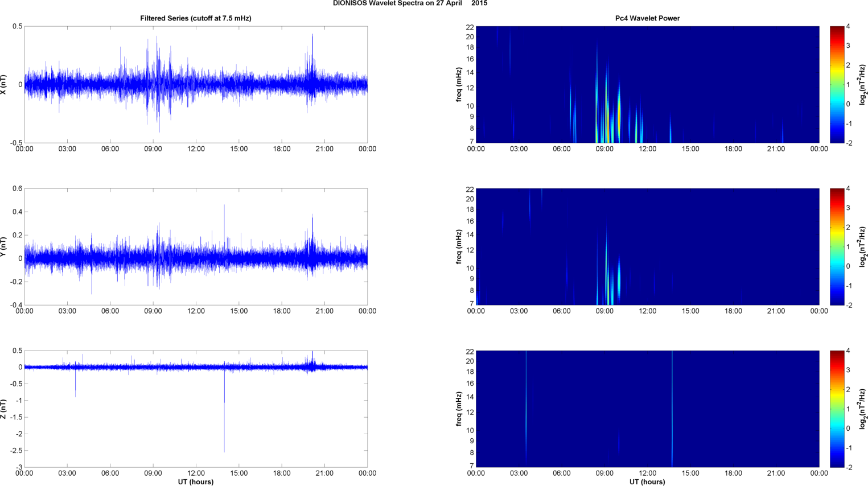Click the '21:00' tick under the Z time series
The width and height of the screenshot is (868, 486).
tap(324, 473)
